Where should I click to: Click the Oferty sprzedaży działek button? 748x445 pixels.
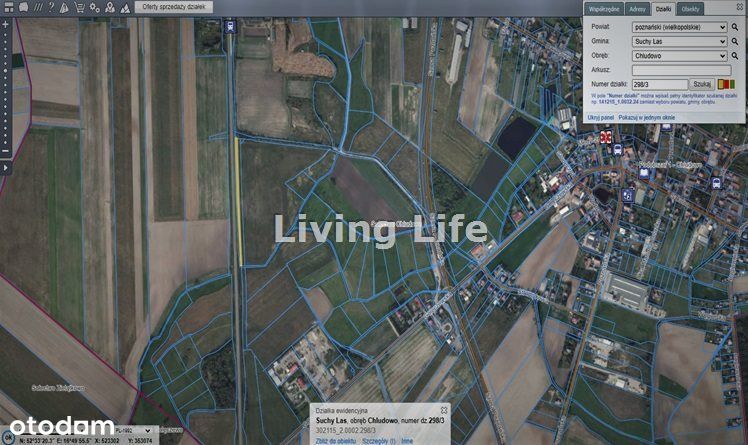pyautogui.click(x=174, y=7)
